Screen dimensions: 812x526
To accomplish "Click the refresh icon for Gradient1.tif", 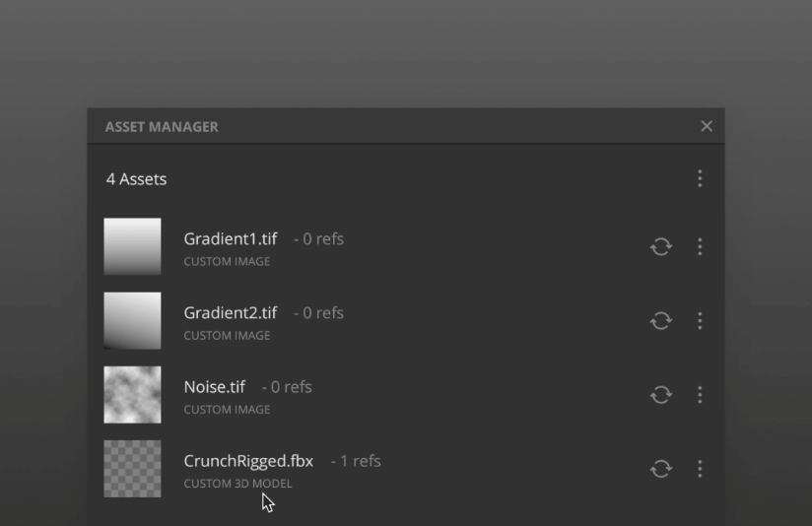I will point(661,246).
